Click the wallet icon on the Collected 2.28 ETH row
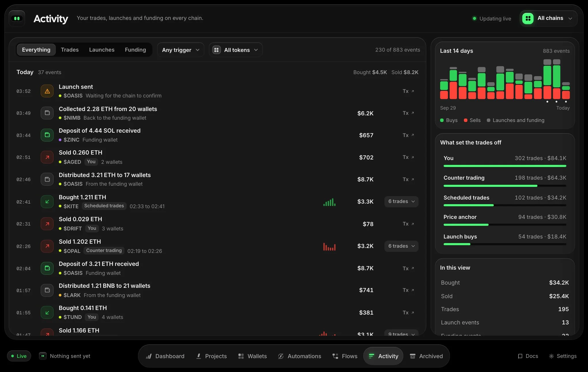This screenshot has height=372, width=588. [x=47, y=113]
